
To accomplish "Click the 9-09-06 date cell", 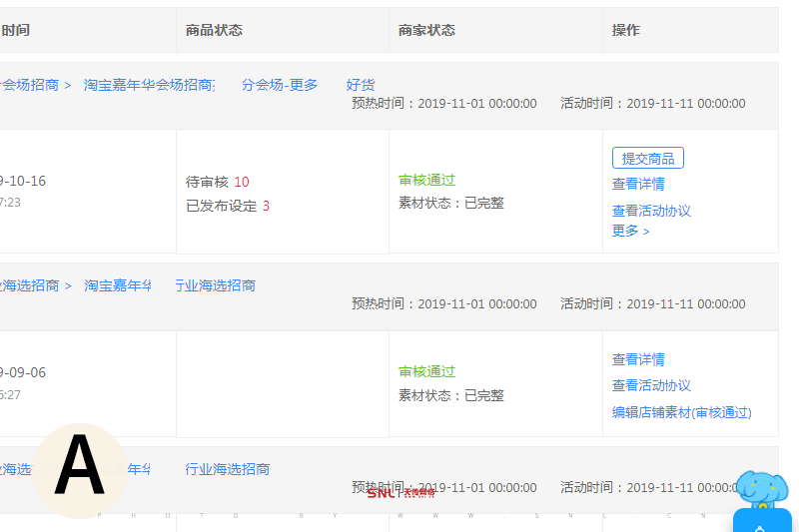I will tap(23, 372).
